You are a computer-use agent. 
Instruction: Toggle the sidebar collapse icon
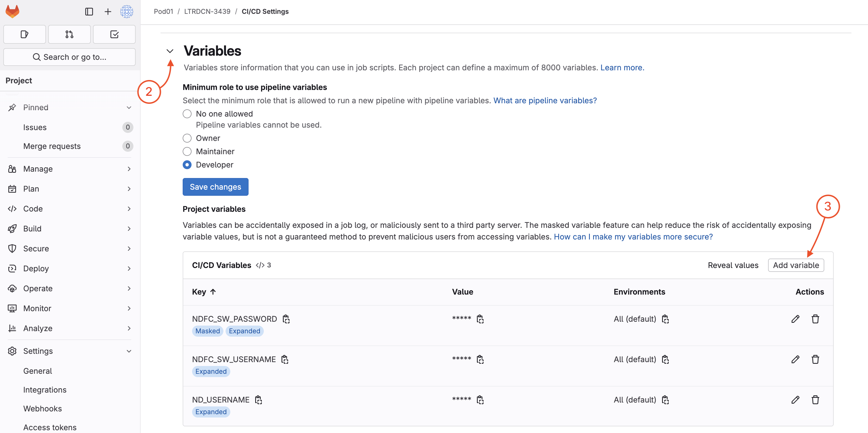tap(89, 12)
